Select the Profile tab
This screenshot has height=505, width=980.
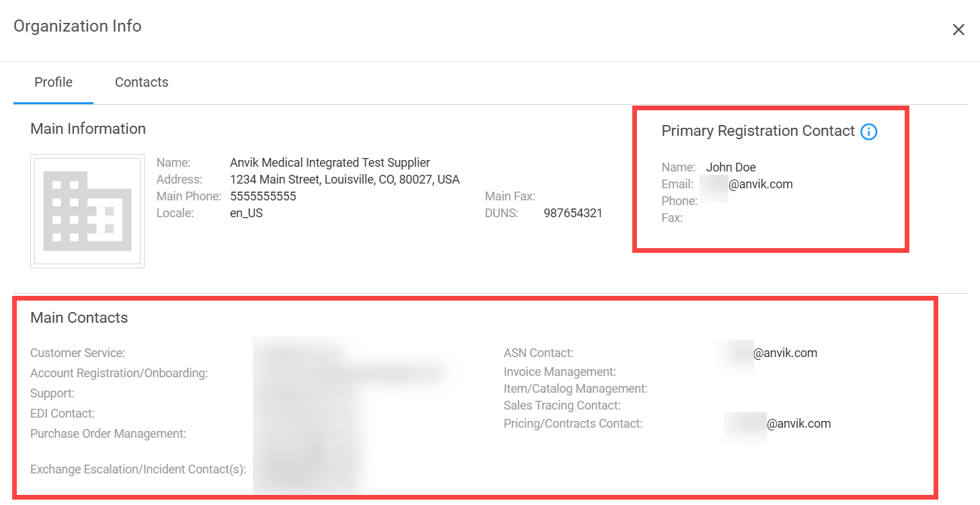54,83
